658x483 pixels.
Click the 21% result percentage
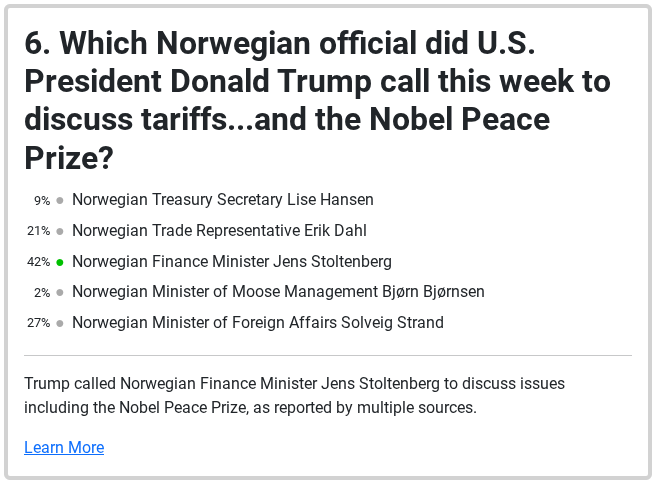39,231
